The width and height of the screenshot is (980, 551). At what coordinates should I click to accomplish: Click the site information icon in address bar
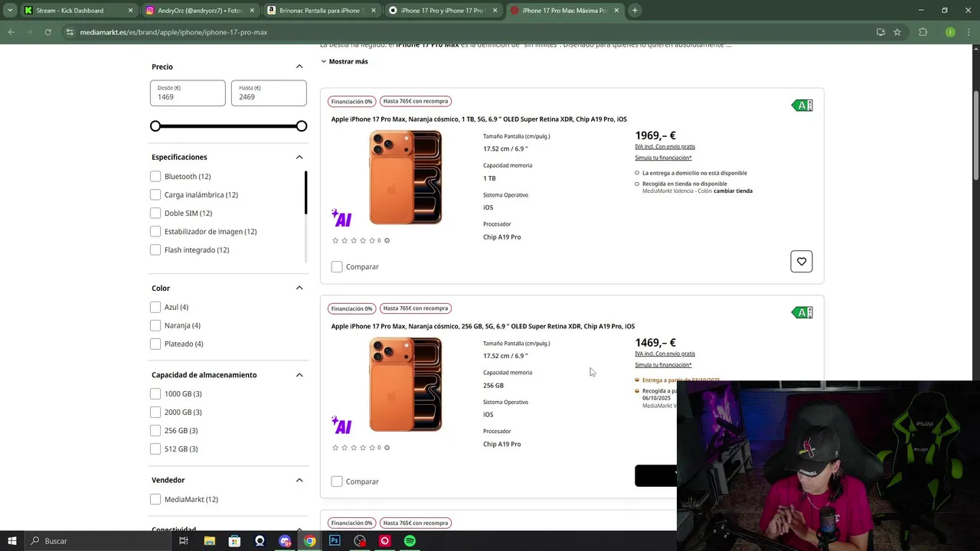pyautogui.click(x=70, y=32)
